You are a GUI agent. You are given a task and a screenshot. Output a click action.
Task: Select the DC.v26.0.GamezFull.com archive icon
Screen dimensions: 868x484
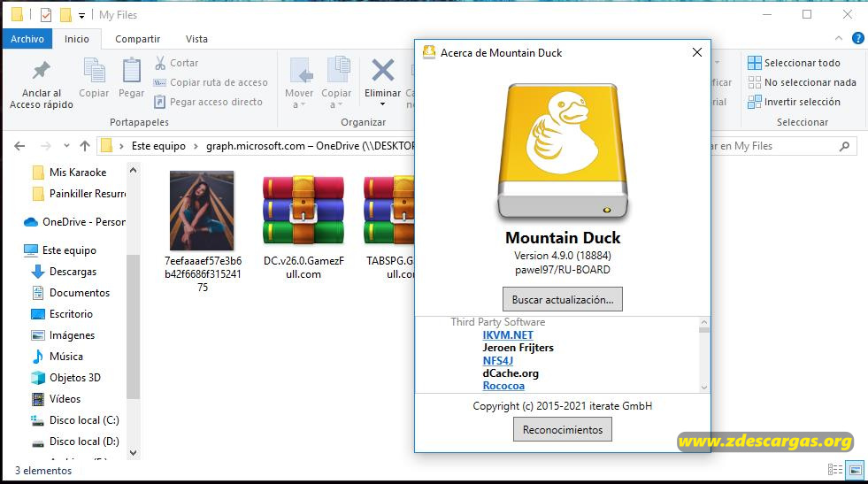[x=303, y=211]
